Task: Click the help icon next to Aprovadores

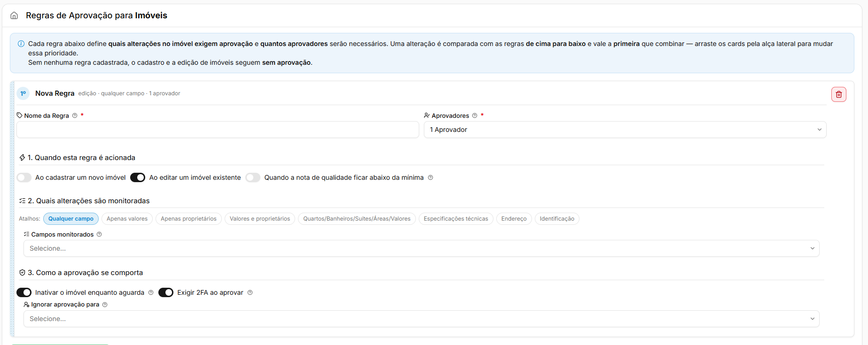Action: click(x=475, y=115)
